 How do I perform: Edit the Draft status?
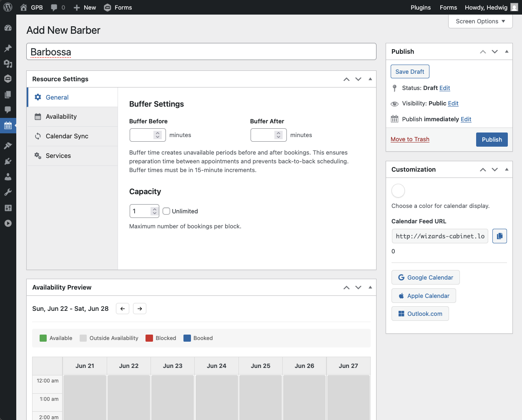coord(445,88)
